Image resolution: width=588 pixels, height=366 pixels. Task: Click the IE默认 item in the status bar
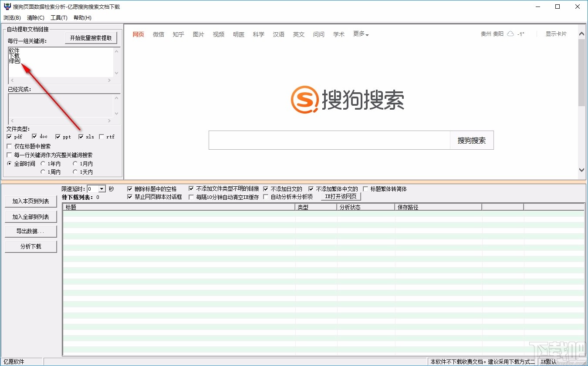(548, 361)
